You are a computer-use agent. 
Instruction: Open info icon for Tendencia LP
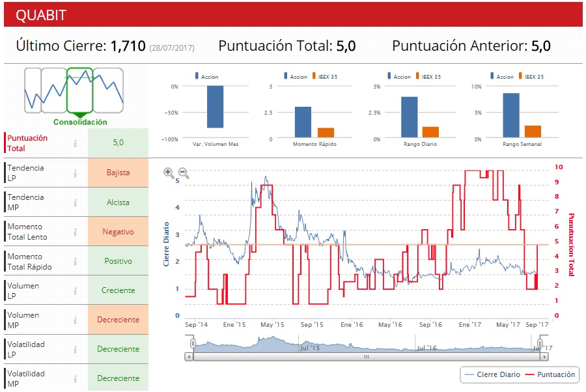click(x=76, y=173)
